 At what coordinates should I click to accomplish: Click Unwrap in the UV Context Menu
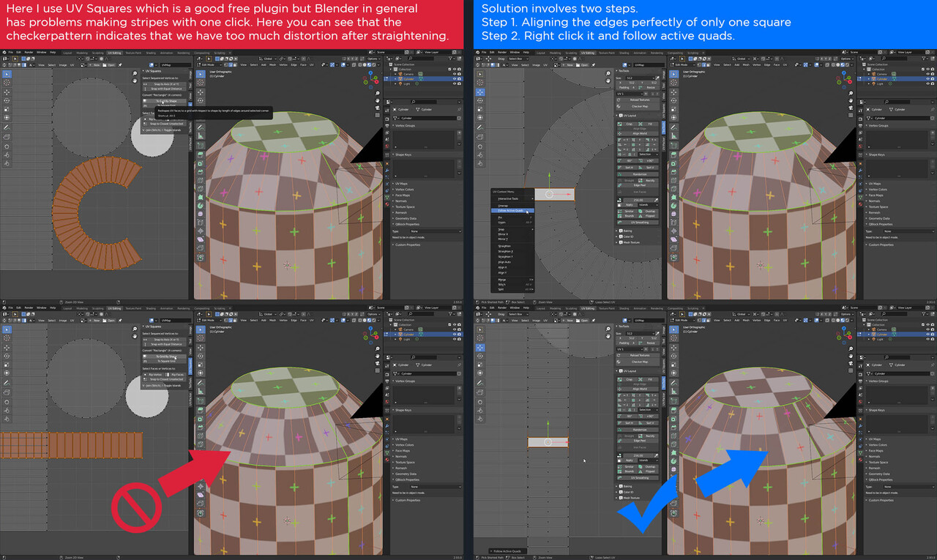pos(503,206)
